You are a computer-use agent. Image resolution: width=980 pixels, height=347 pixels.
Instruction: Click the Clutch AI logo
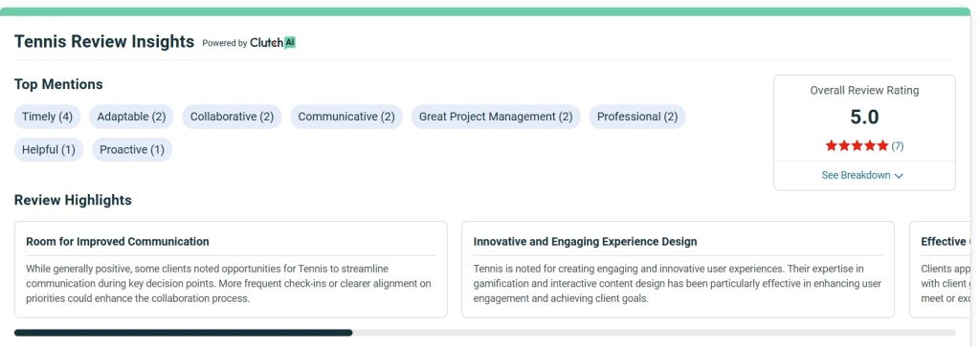coord(273,43)
